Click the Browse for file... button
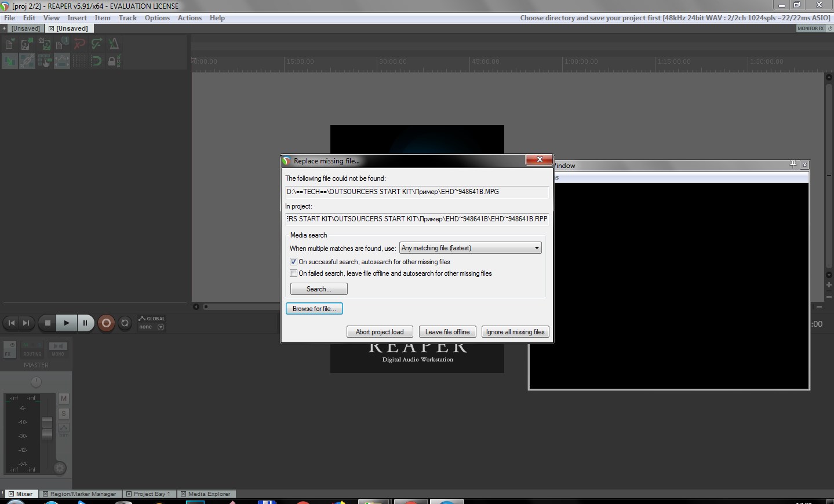Image resolution: width=834 pixels, height=504 pixels. pos(314,309)
